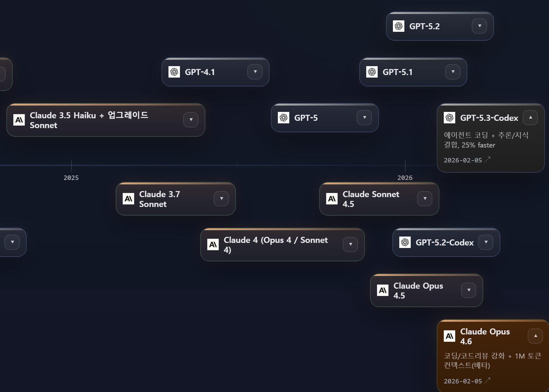Expand the GPT-5.1 card details
Image resolution: width=549 pixels, height=392 pixels.
(453, 72)
